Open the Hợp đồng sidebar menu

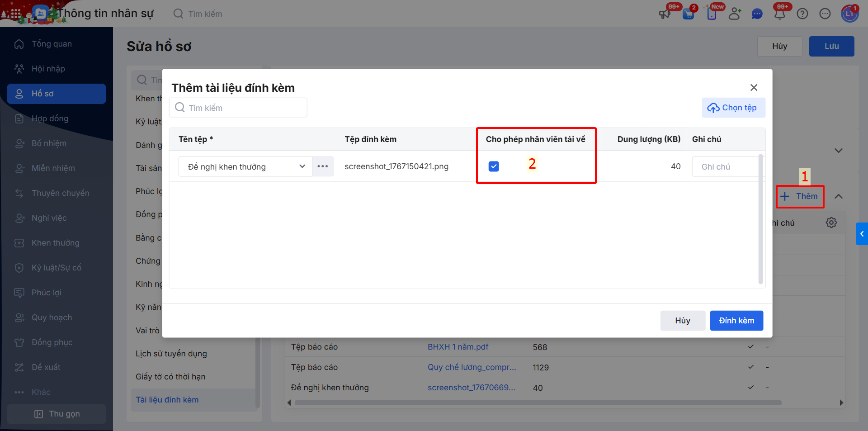click(50, 118)
